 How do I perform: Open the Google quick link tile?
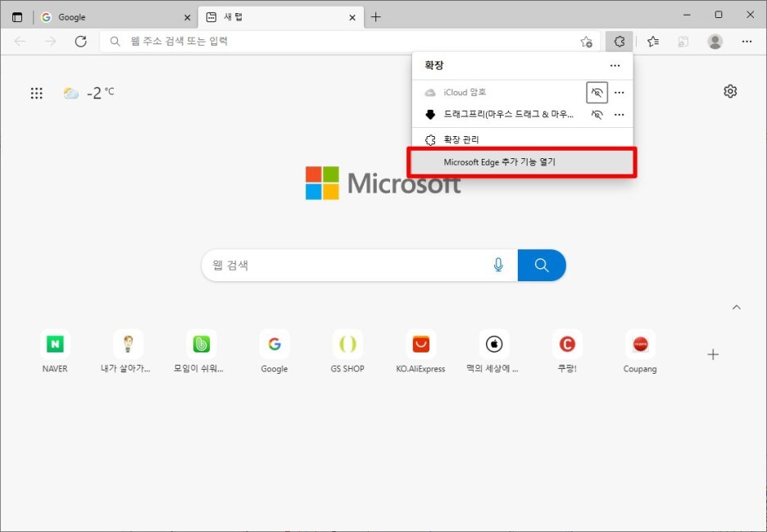point(275,352)
